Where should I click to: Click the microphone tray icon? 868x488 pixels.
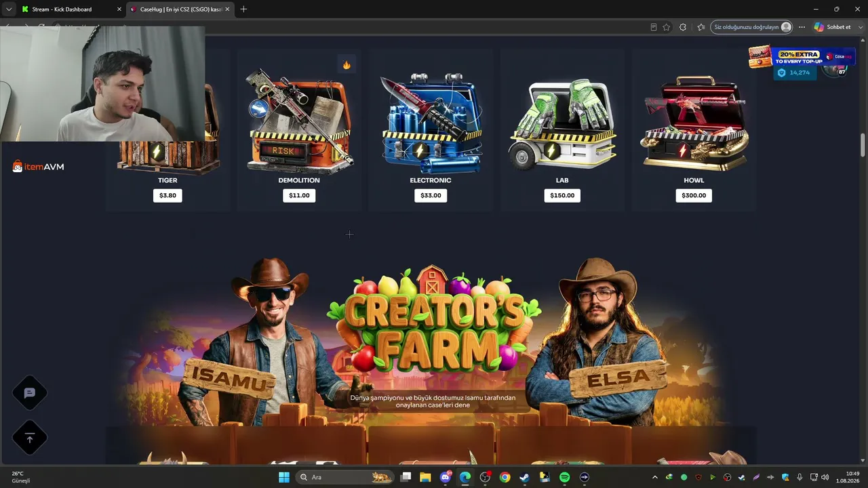click(800, 477)
